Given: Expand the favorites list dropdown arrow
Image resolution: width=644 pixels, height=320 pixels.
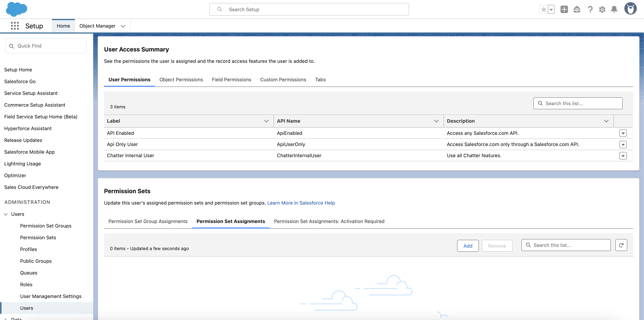Looking at the screenshot, I should pos(551,9).
